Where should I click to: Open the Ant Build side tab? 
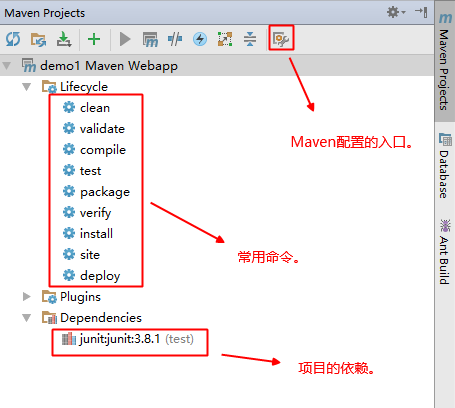445,252
